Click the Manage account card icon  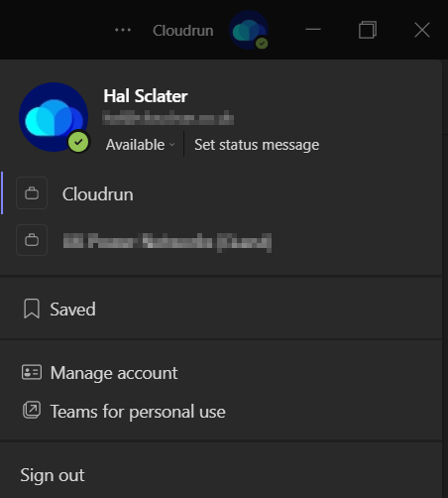32,372
